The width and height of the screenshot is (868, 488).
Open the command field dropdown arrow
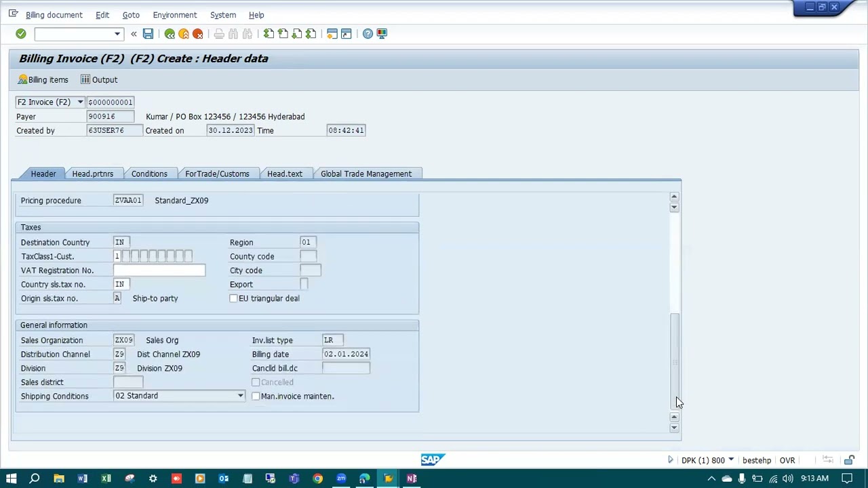tap(117, 34)
